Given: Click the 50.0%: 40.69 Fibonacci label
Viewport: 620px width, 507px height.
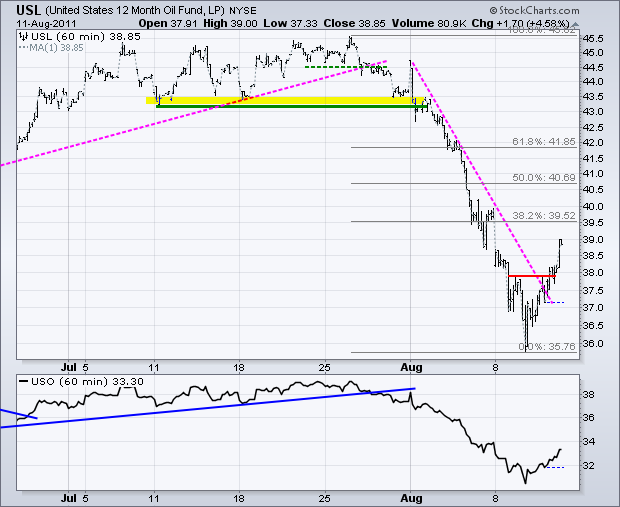Looking at the screenshot, I should pyautogui.click(x=544, y=178).
